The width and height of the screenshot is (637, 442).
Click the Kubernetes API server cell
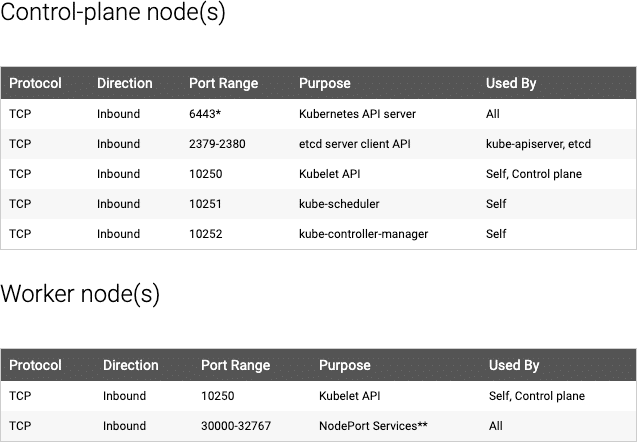[x=357, y=114]
